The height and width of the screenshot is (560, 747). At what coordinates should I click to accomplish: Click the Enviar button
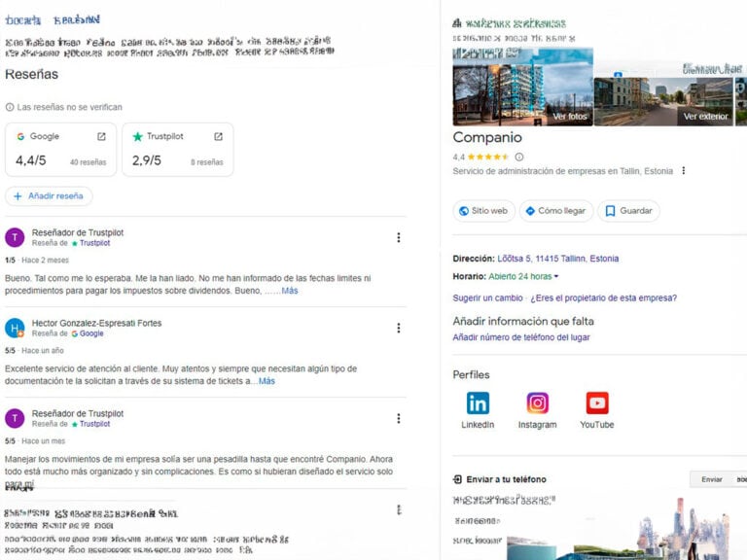pyautogui.click(x=712, y=479)
